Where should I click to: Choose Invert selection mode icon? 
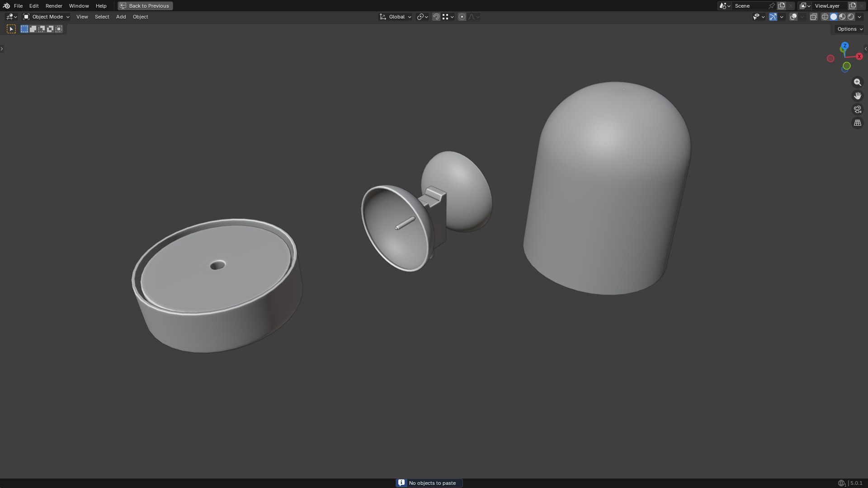(x=50, y=29)
